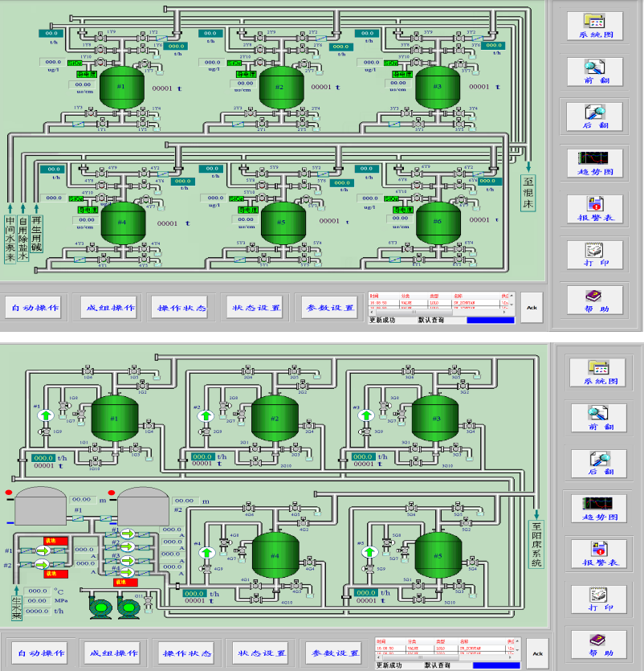The height and width of the screenshot is (671, 644).
Task: Click the 前翻 page-back icon
Action: click(594, 72)
